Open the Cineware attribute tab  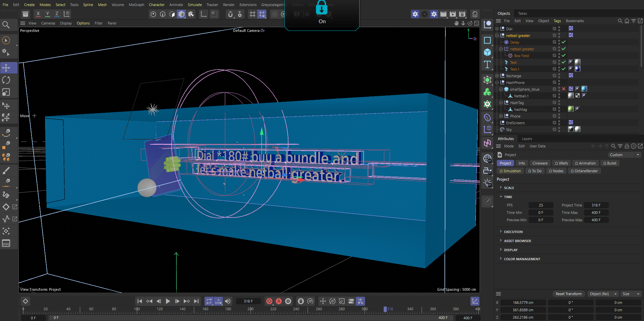click(x=540, y=163)
